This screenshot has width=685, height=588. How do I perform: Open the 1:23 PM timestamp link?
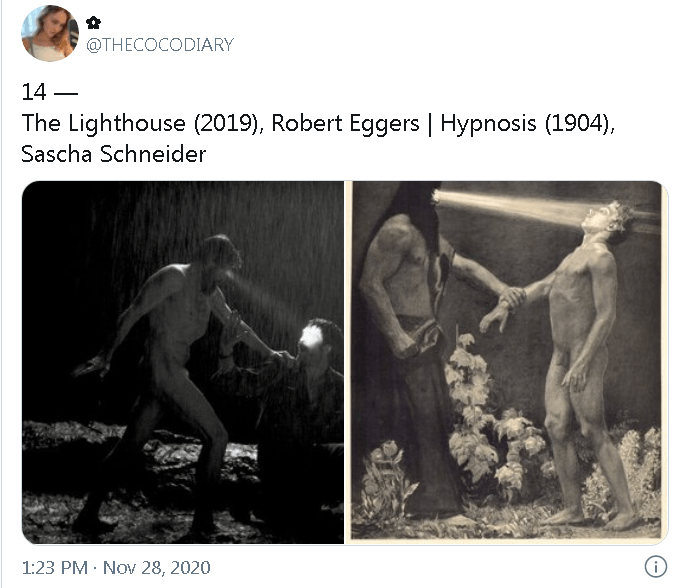point(55,567)
